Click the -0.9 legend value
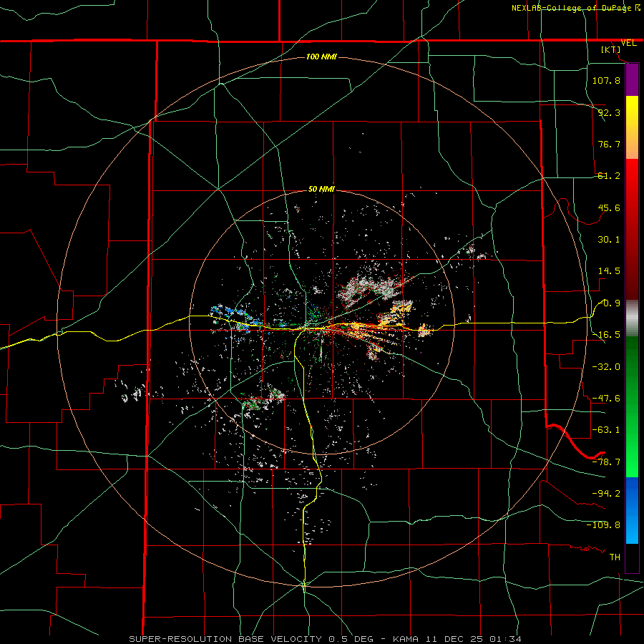Screen dimensions: 644x644 pos(610,303)
